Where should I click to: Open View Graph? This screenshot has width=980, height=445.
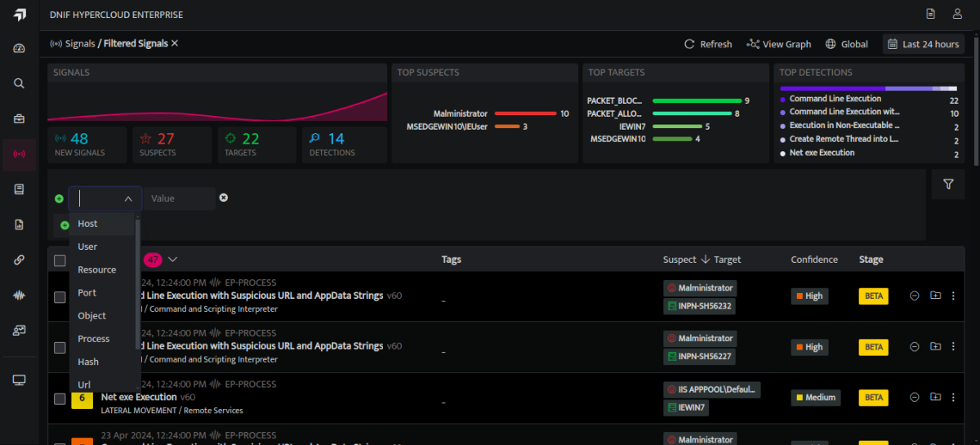[x=779, y=44]
